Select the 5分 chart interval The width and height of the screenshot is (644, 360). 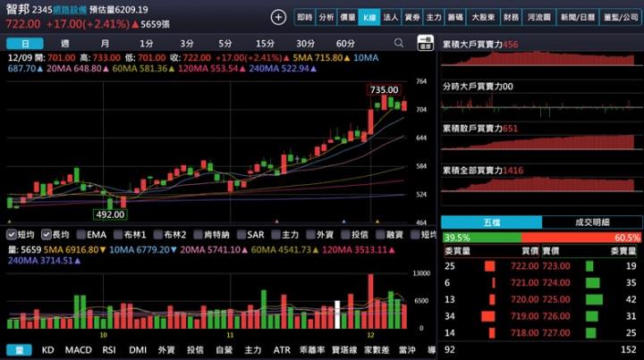[x=225, y=44]
